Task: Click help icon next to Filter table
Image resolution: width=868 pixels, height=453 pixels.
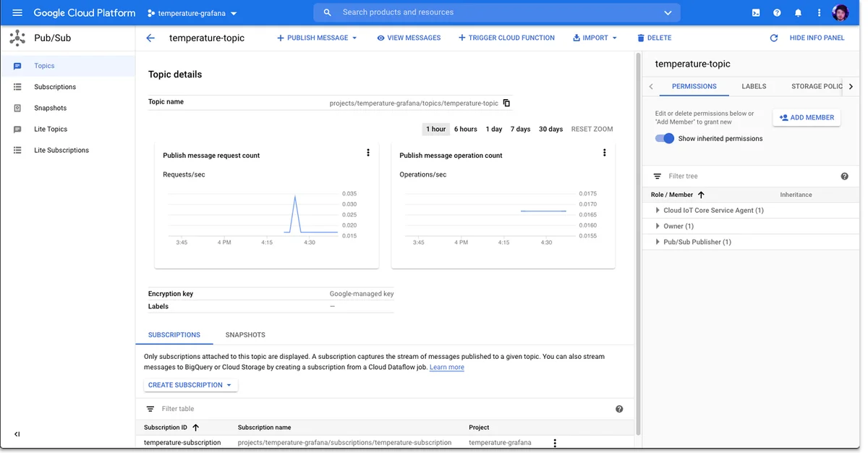Action: 619,409
